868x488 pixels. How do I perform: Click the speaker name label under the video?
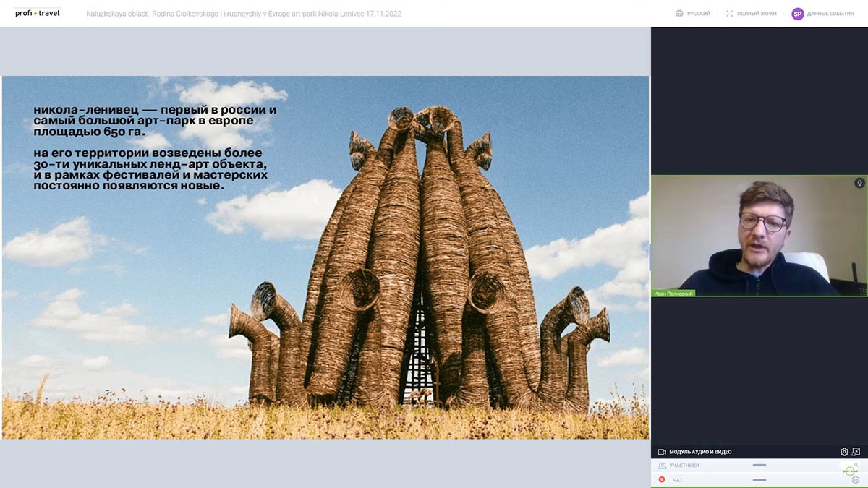[673, 294]
